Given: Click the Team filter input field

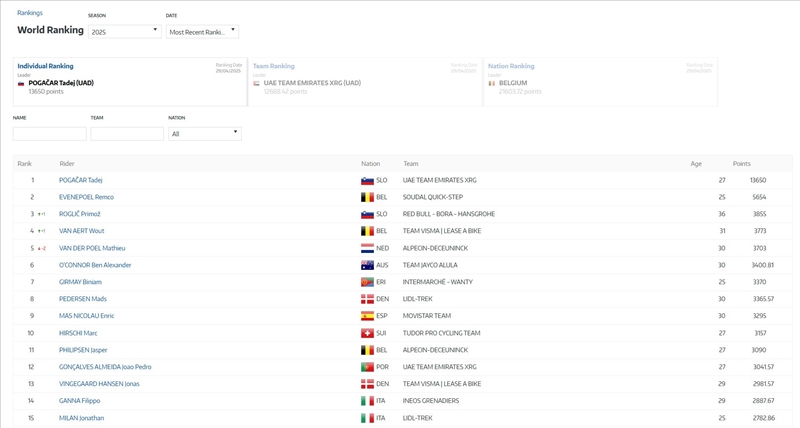Looking at the screenshot, I should pyautogui.click(x=127, y=134).
